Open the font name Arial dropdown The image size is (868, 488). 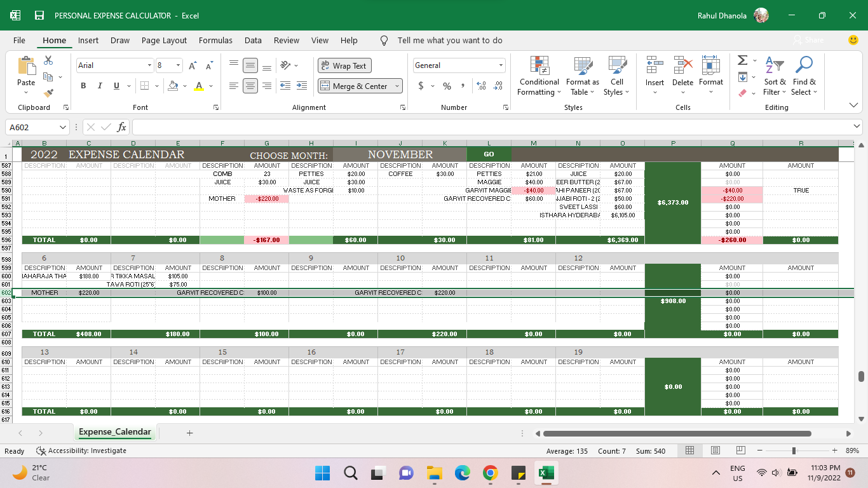pyautogui.click(x=150, y=65)
